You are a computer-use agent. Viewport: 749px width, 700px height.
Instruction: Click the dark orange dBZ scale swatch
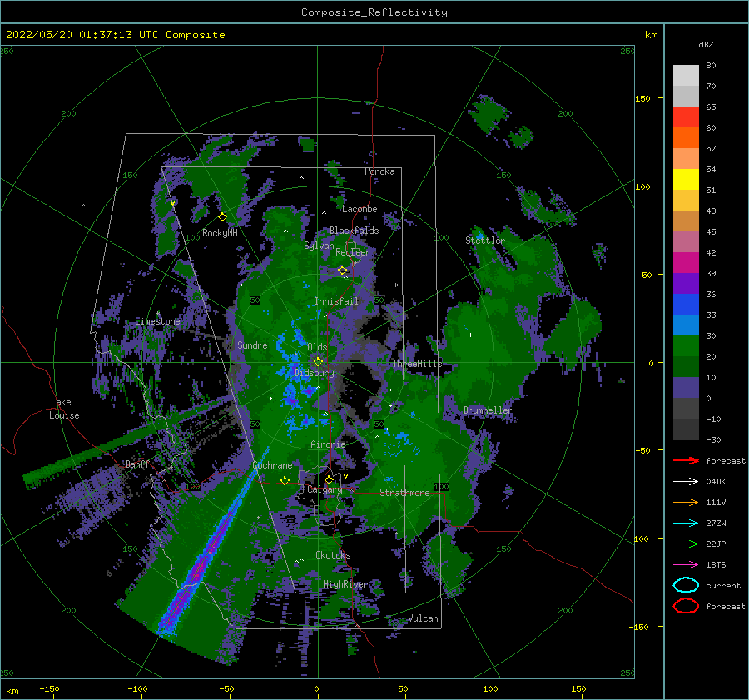coord(686,137)
